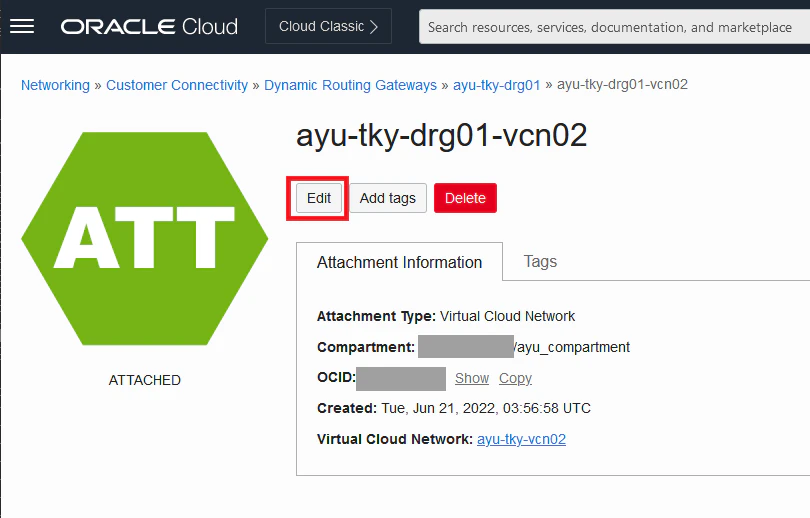Click the Oracle Cloud logo
The image size is (810, 518).
coord(149,26)
